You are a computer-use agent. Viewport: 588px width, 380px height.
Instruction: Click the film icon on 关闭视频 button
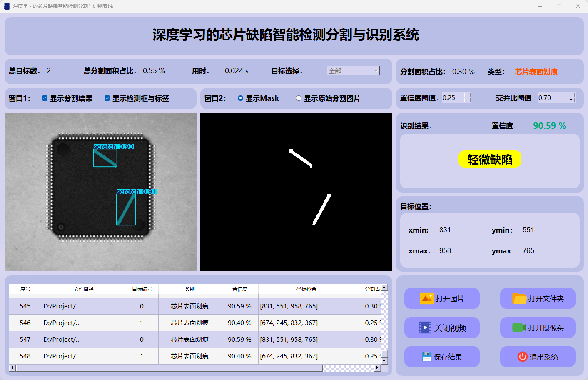(425, 327)
